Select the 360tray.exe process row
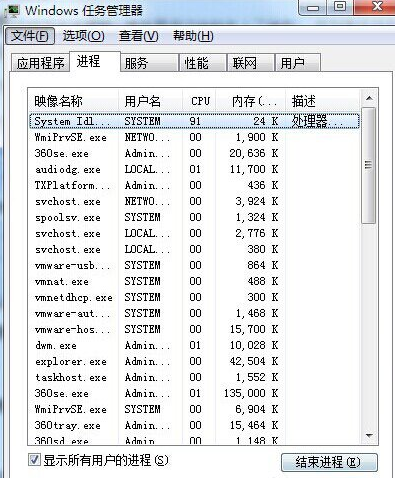The height and width of the screenshot is (478, 395). pos(194,425)
